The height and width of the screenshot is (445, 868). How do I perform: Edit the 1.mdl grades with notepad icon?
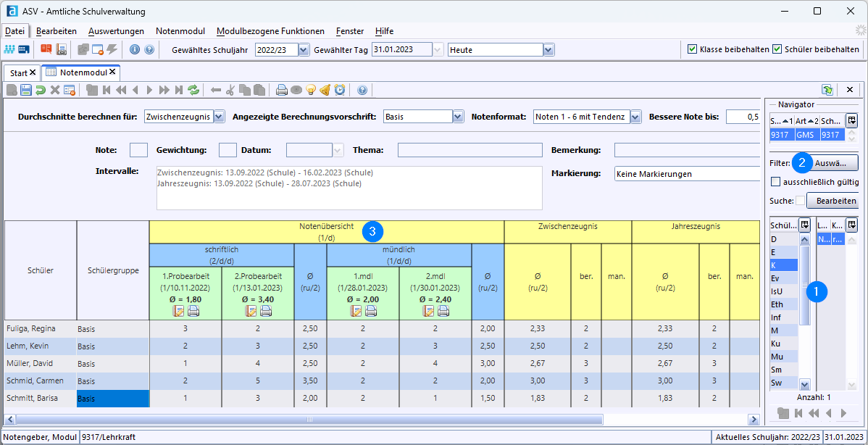coord(356,310)
